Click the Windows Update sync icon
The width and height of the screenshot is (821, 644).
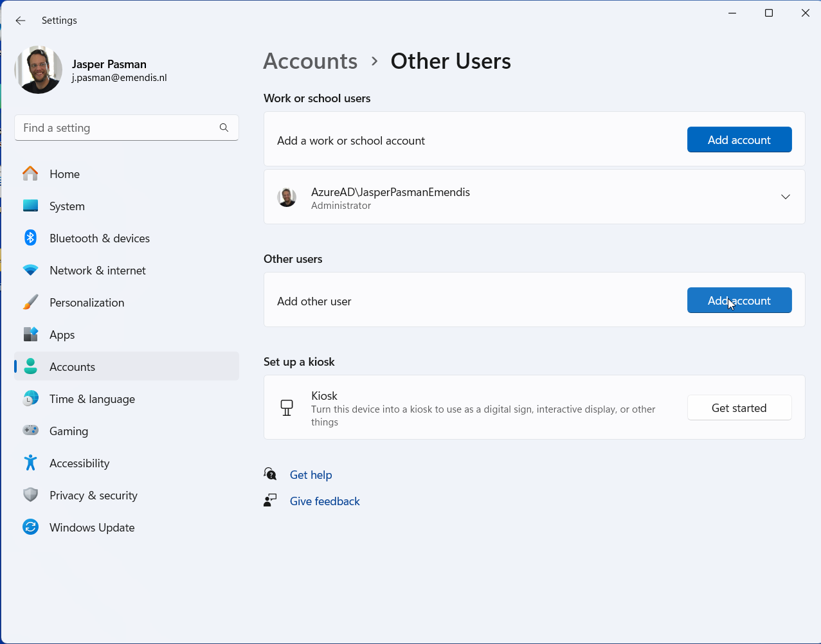30,528
